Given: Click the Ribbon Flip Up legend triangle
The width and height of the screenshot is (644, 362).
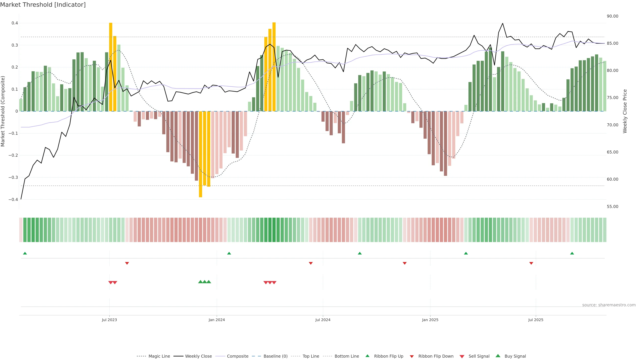Looking at the screenshot, I should pos(367,356).
